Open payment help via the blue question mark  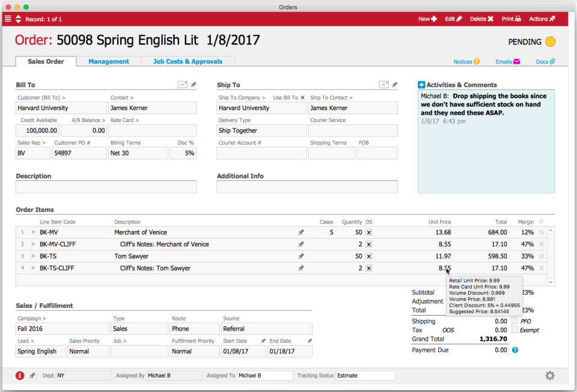(x=514, y=351)
